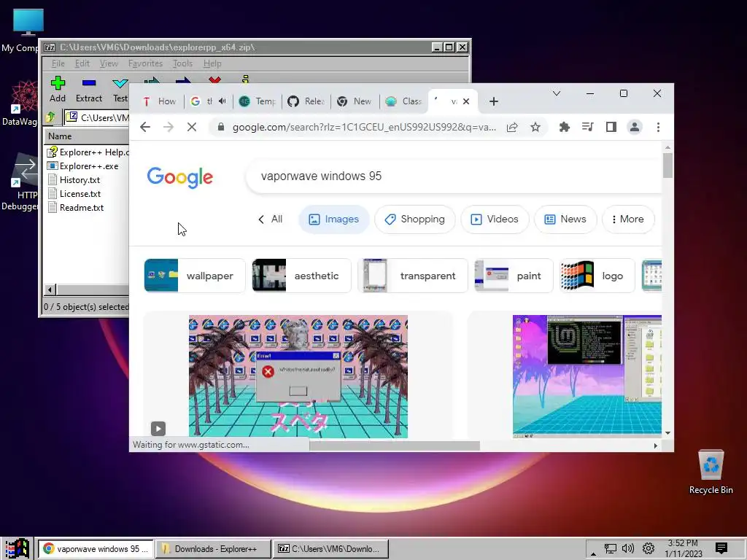Image resolution: width=747 pixels, height=560 pixels.
Task: Select Images search filter
Action: point(334,219)
